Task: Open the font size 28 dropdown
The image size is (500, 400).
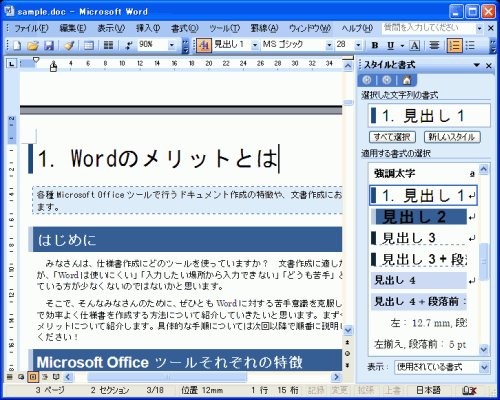Action: [x=358, y=45]
